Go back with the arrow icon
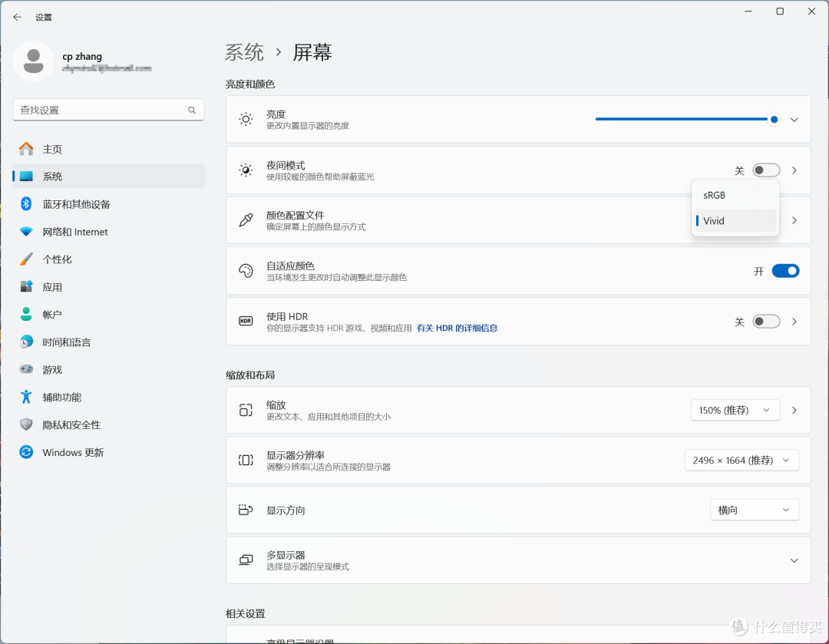 [x=17, y=17]
